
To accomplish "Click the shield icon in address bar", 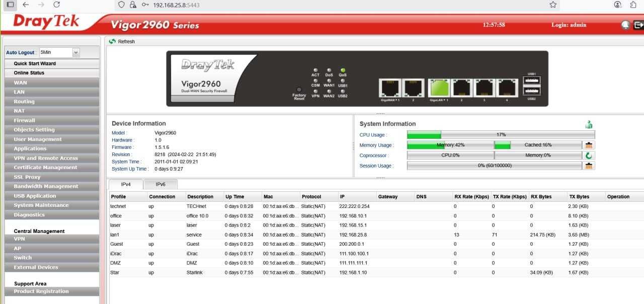I will coord(121,5).
